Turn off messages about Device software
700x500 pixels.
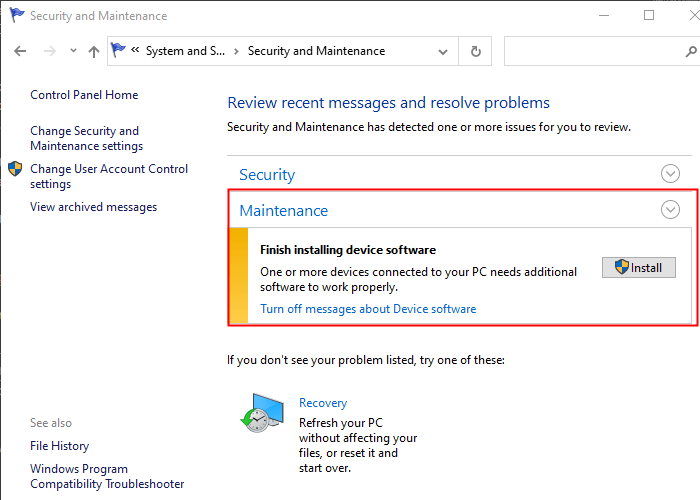[x=368, y=309]
